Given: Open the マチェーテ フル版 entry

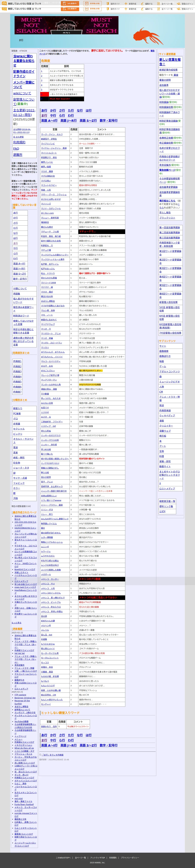Looking at the screenshot, I should 50,232.
